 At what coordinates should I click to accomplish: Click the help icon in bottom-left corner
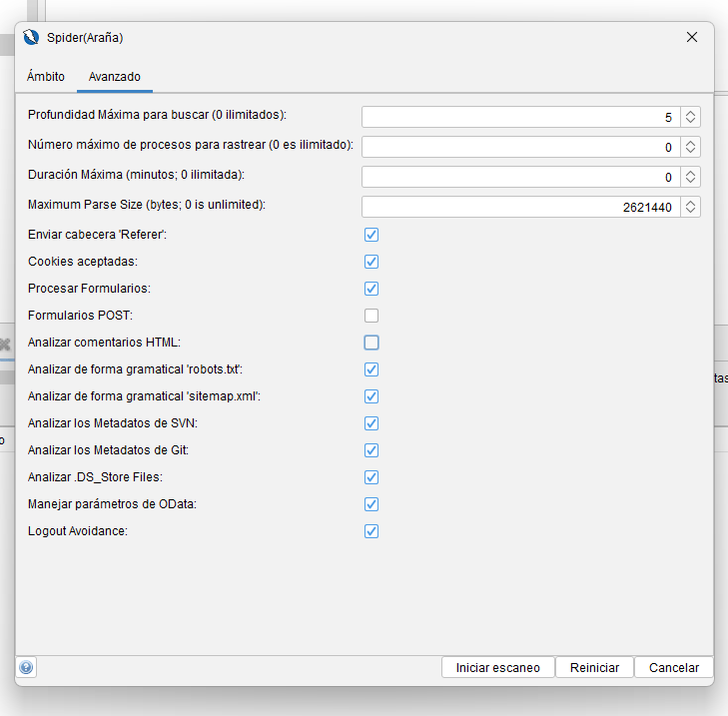pos(26,668)
